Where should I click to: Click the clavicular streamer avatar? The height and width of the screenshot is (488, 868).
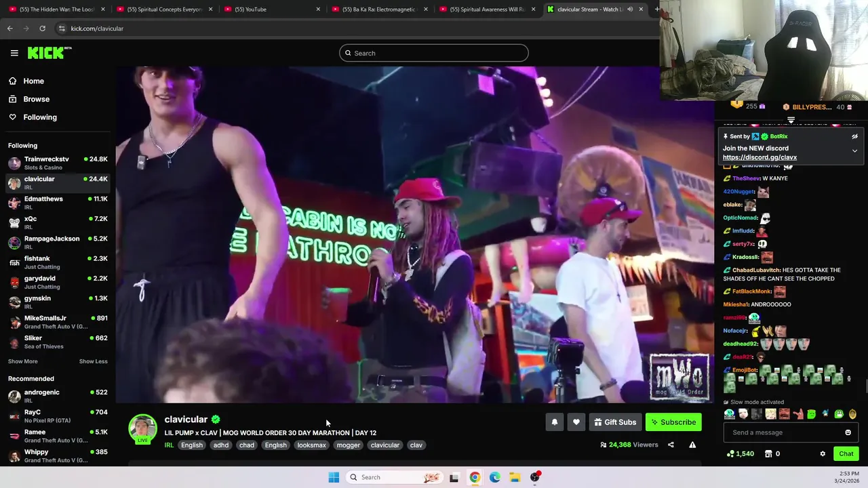coord(142,429)
